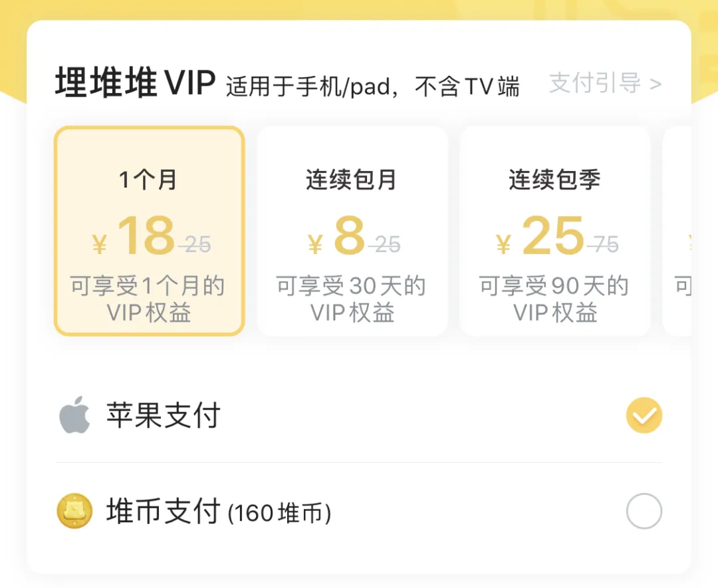Click the 埋堆堆 VIP title
Image resolution: width=718 pixels, height=588 pixels.
point(135,82)
